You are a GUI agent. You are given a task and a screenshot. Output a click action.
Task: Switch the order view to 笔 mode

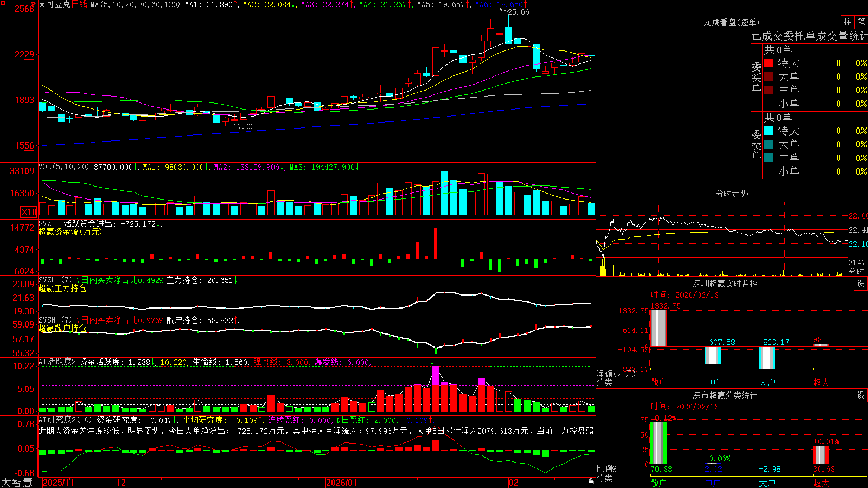[x=861, y=22]
